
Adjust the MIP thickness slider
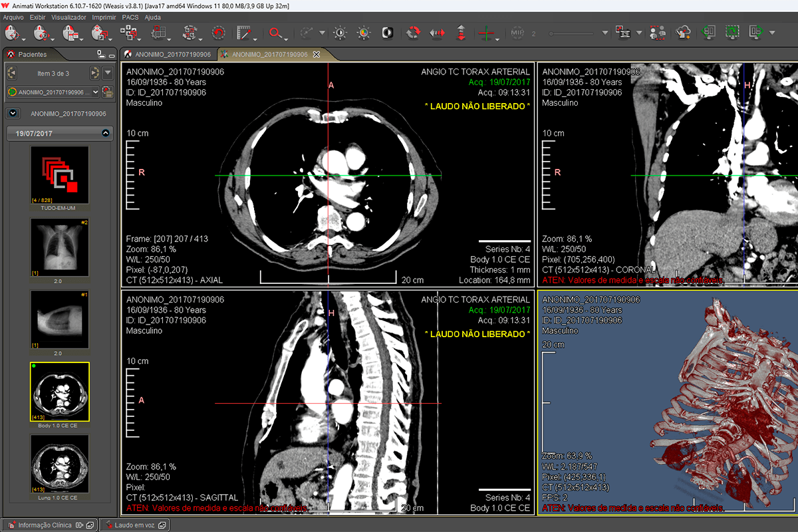click(x=572, y=33)
